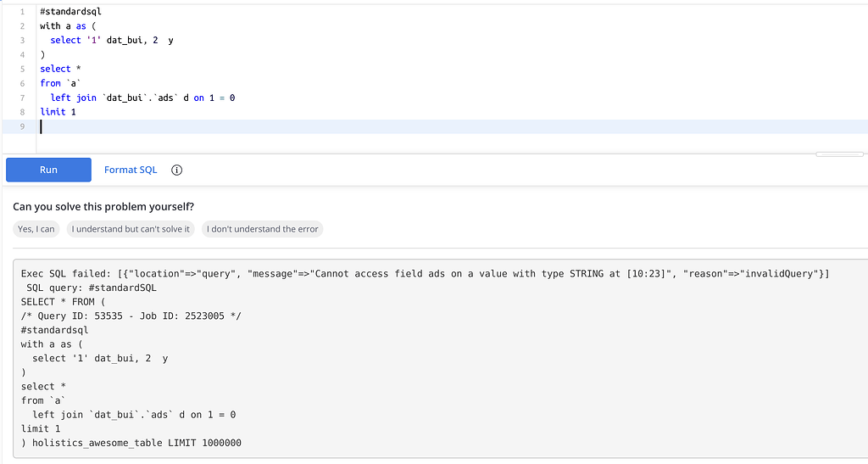Click holistics_awesome_table LIMIT line in log

click(x=131, y=443)
